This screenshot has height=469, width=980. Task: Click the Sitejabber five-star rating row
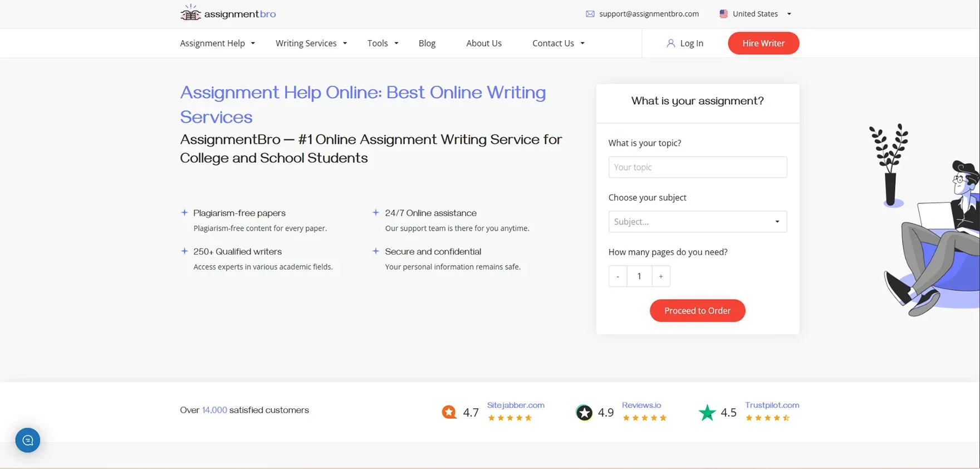click(510, 418)
